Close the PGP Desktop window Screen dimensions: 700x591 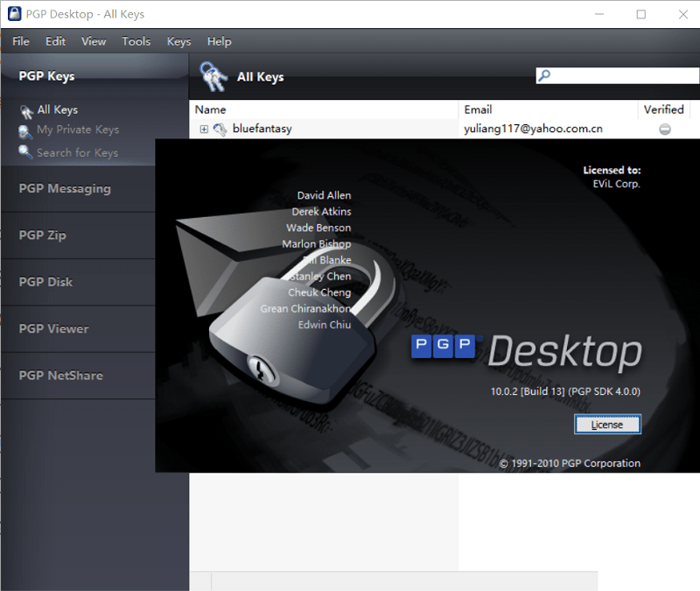tap(683, 14)
